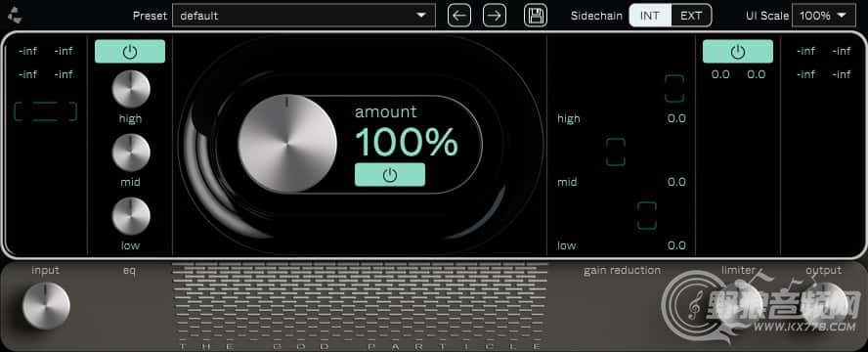868x352 pixels.
Task: Click the mid EQ knob
Action: tap(131, 153)
